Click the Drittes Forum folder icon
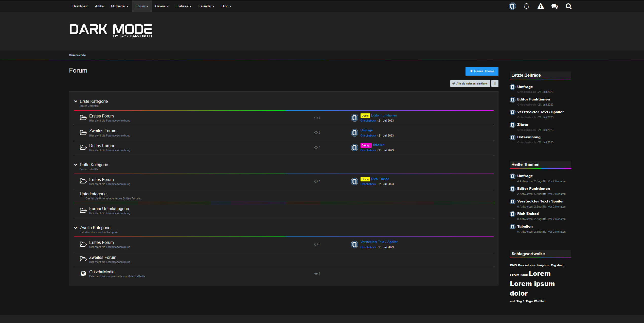This screenshot has width=644, height=323. point(83,147)
